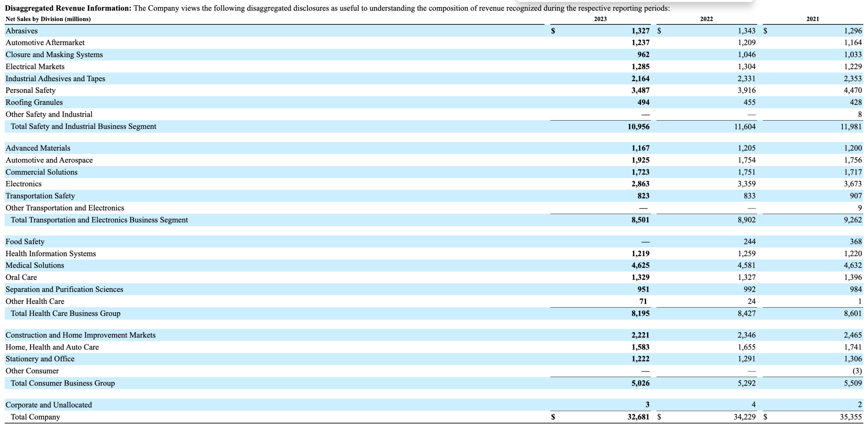Select the 2023 column header

click(600, 19)
